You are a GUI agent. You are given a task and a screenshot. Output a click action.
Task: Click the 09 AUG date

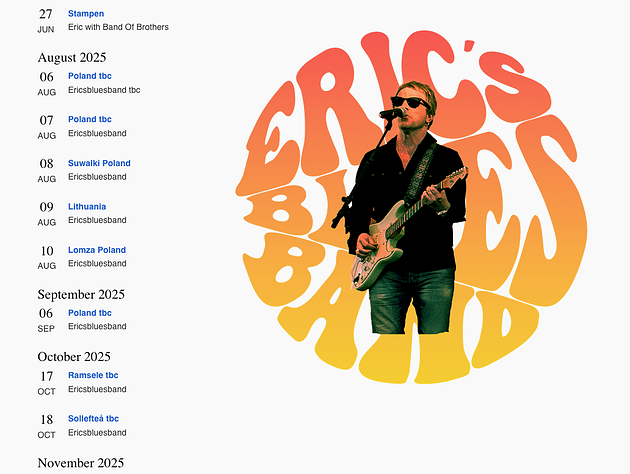[x=47, y=214]
